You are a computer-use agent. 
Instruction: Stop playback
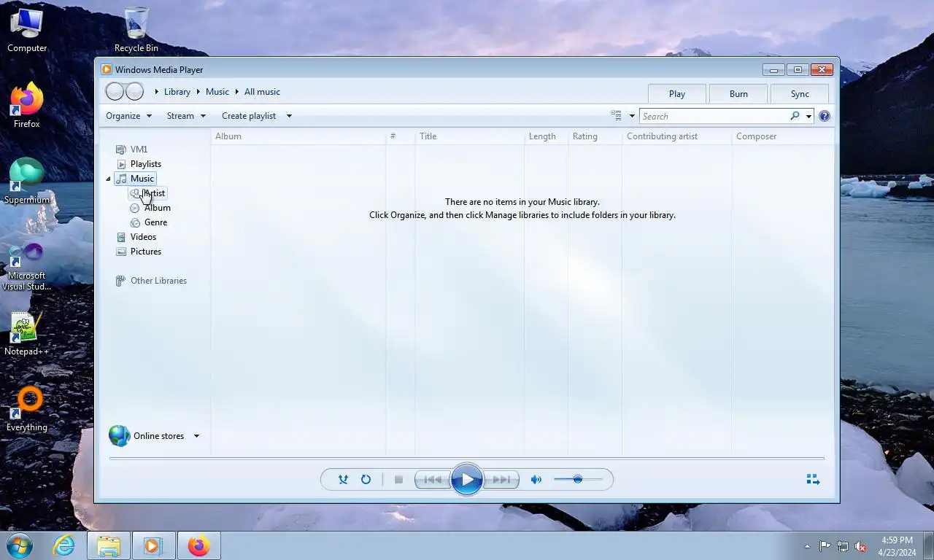coord(398,479)
